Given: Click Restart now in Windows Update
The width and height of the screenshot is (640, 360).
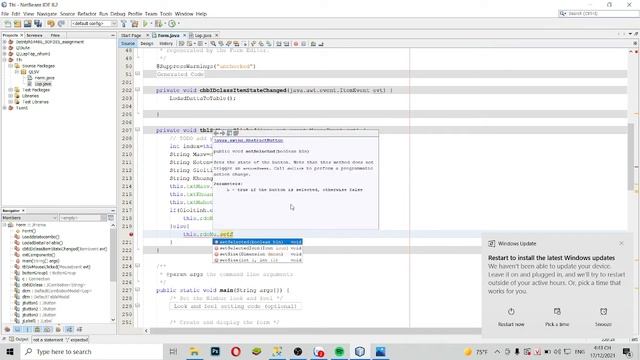Looking at the screenshot, I should (x=511, y=317).
